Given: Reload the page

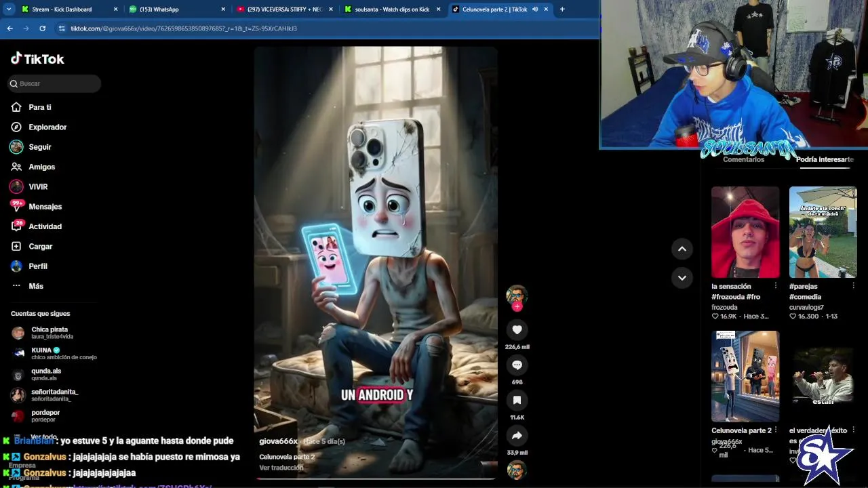Looking at the screenshot, I should point(42,28).
